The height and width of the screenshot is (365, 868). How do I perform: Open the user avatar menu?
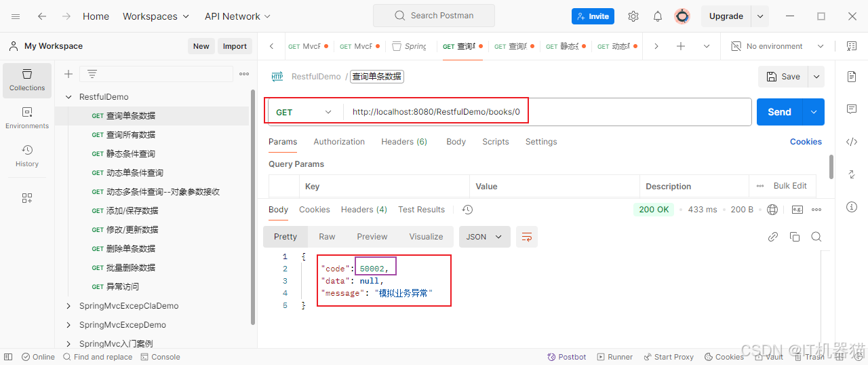coord(682,16)
